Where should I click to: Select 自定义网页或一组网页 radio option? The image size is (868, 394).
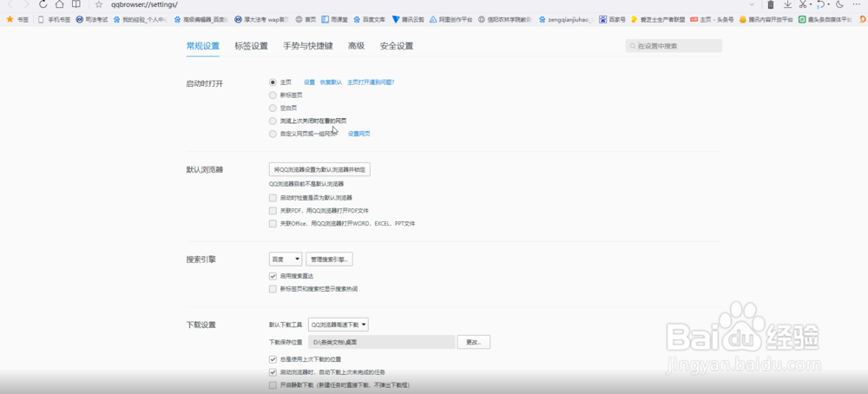(273, 134)
